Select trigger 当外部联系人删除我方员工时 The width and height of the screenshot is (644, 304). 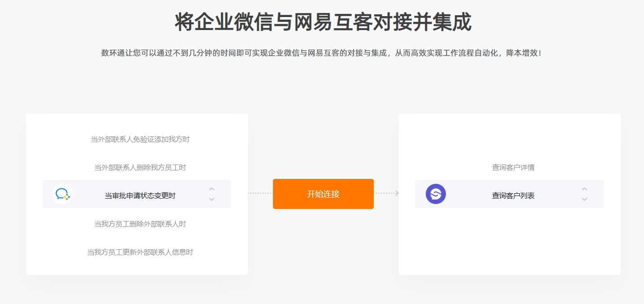140,168
